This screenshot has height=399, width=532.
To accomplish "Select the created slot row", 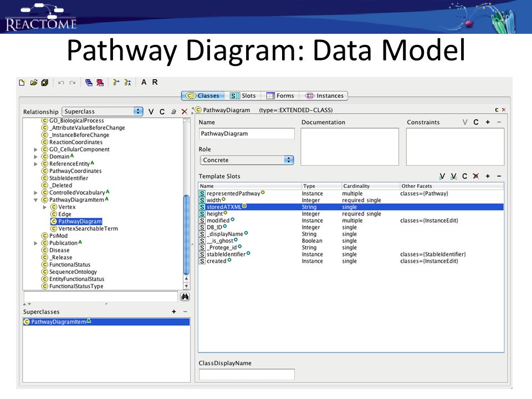I will (x=351, y=261).
